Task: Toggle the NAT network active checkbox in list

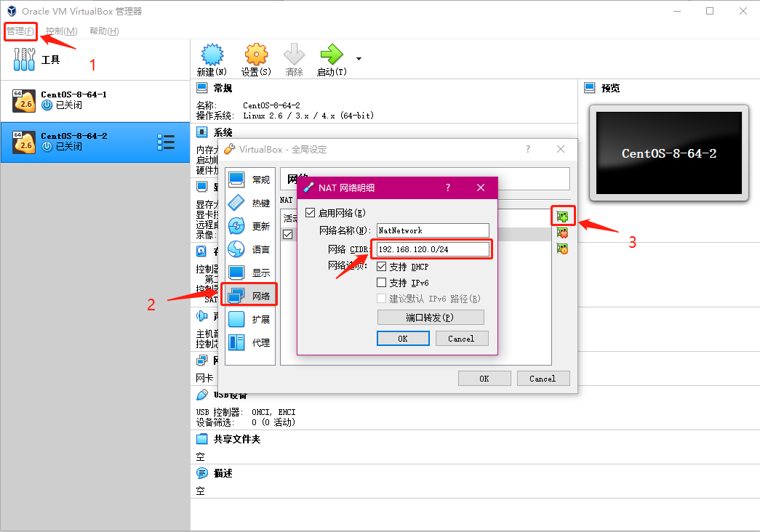Action: pos(288,235)
